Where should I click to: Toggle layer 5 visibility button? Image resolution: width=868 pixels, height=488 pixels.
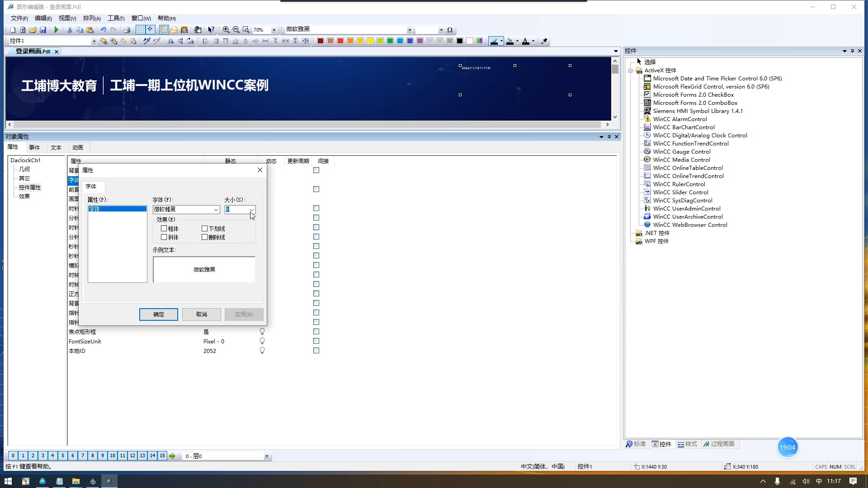pos(63,456)
